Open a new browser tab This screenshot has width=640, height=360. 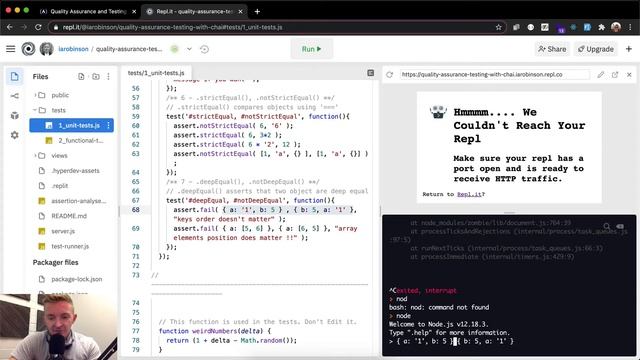257,11
